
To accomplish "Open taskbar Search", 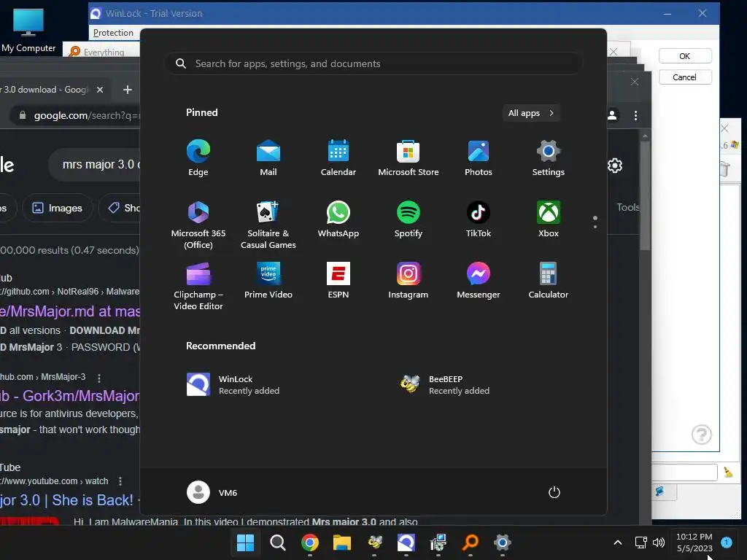I will tap(278, 542).
